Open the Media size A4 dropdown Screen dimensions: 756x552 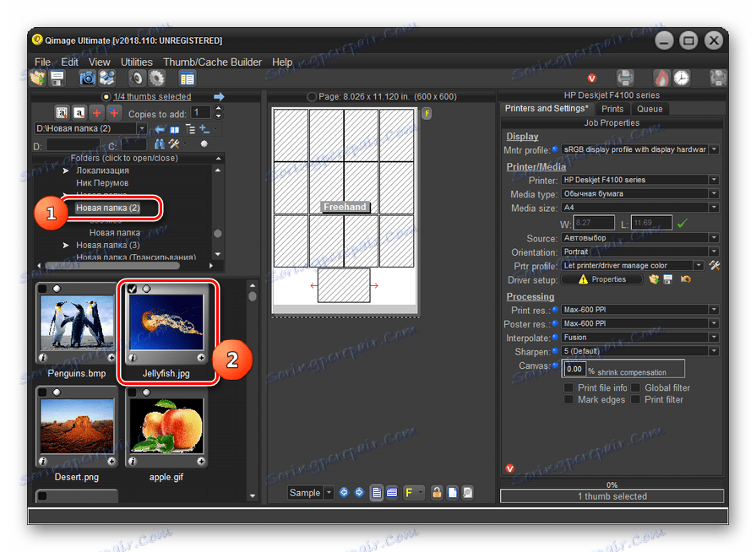715,208
